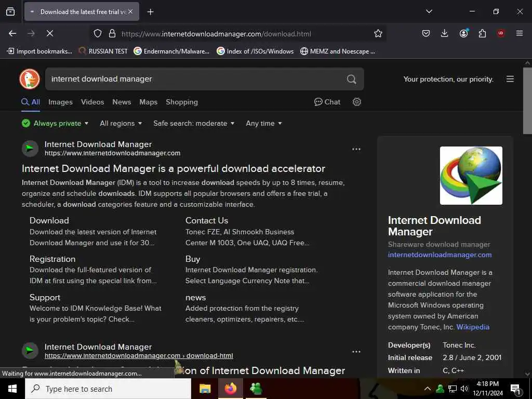Open File Explorer from taskbar
532x399 pixels.
coord(205,389)
